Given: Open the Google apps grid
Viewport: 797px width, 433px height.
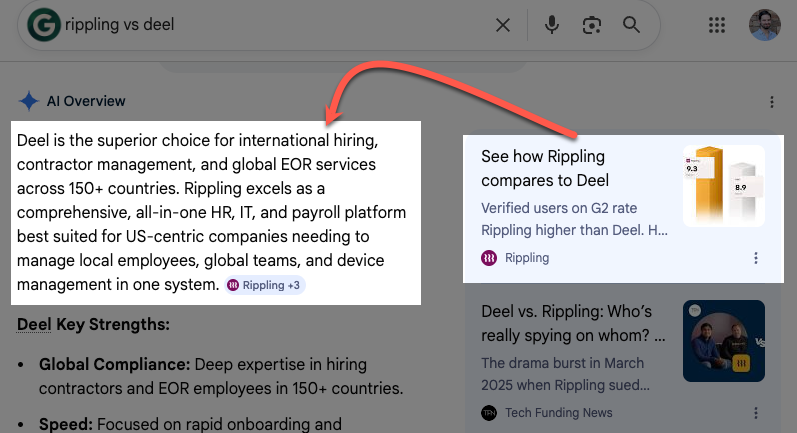Looking at the screenshot, I should pyautogui.click(x=717, y=25).
